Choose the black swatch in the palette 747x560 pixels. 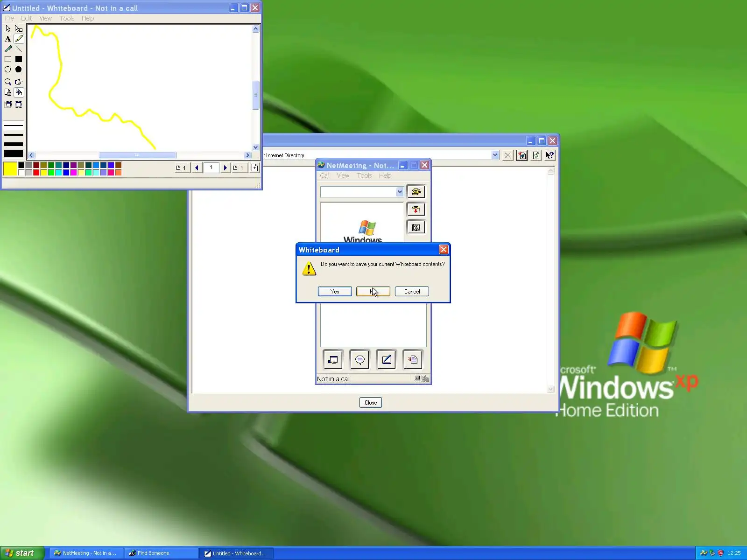point(21,165)
